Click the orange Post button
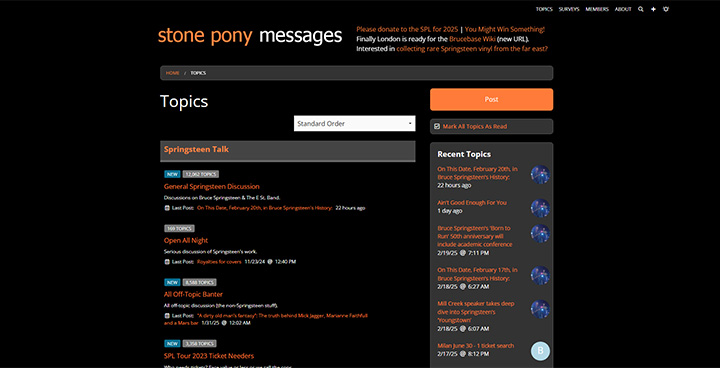Screen dimensions: 720x368 tap(491, 99)
